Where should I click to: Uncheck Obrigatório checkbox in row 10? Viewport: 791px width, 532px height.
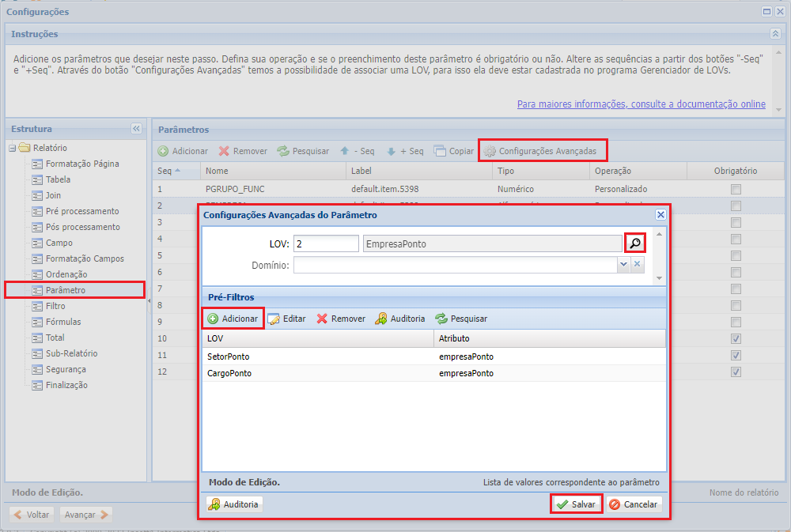tap(736, 339)
